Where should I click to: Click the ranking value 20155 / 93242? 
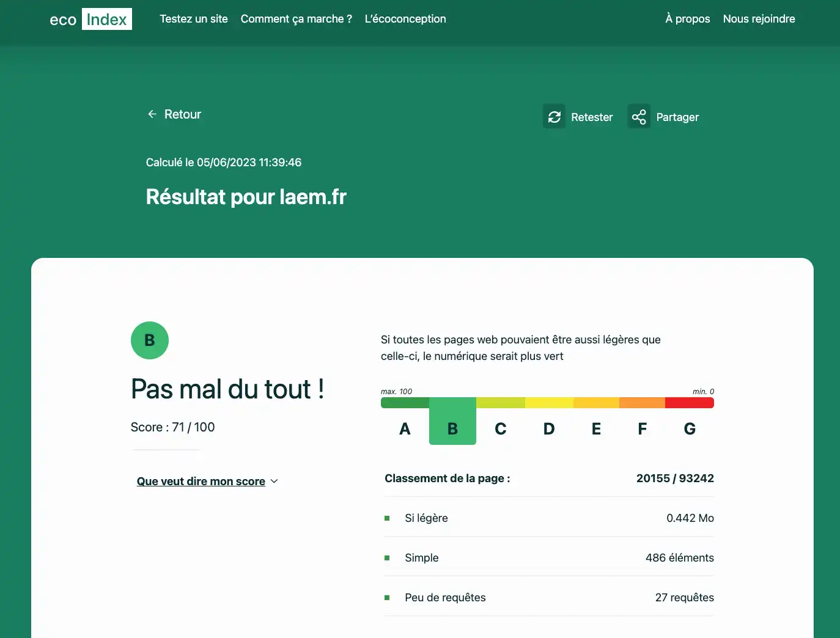(675, 479)
